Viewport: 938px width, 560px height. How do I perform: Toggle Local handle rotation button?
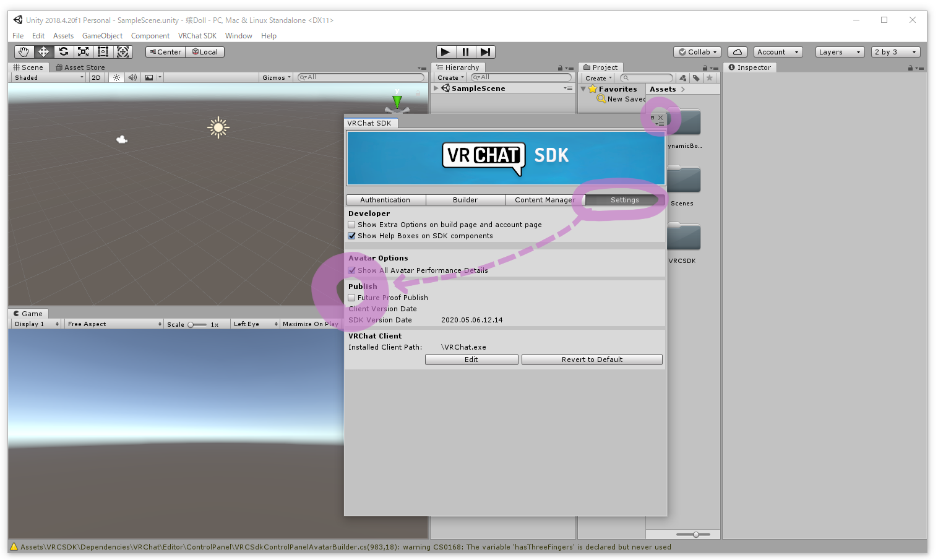click(x=205, y=52)
